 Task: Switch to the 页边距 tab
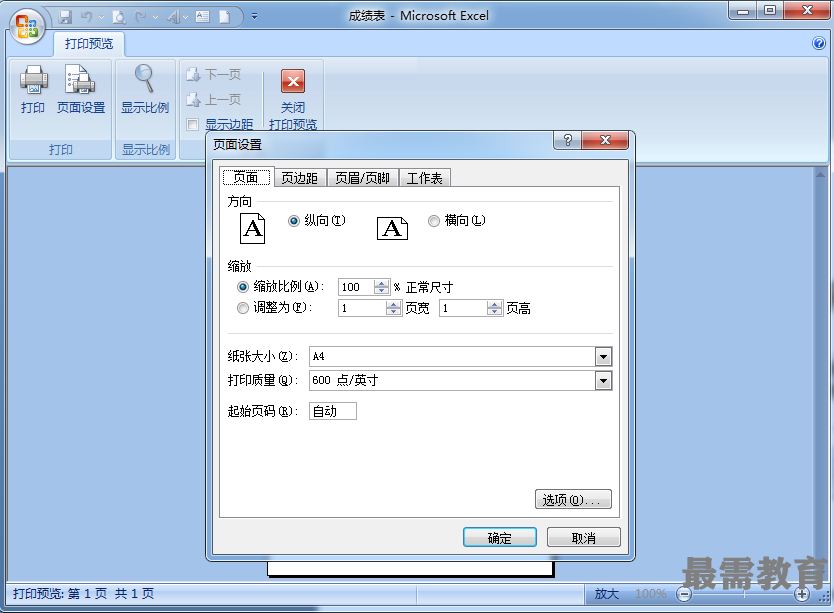click(299, 178)
